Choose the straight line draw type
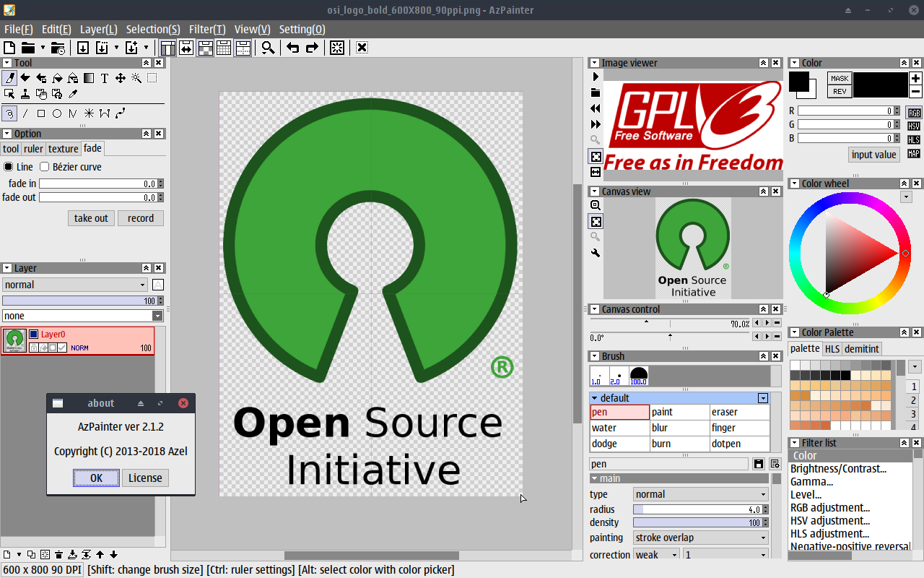The height and width of the screenshot is (578, 924). tap(25, 113)
